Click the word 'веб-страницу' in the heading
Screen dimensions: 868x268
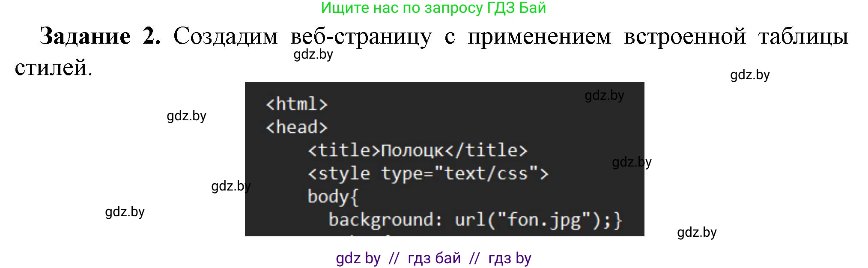[361, 37]
